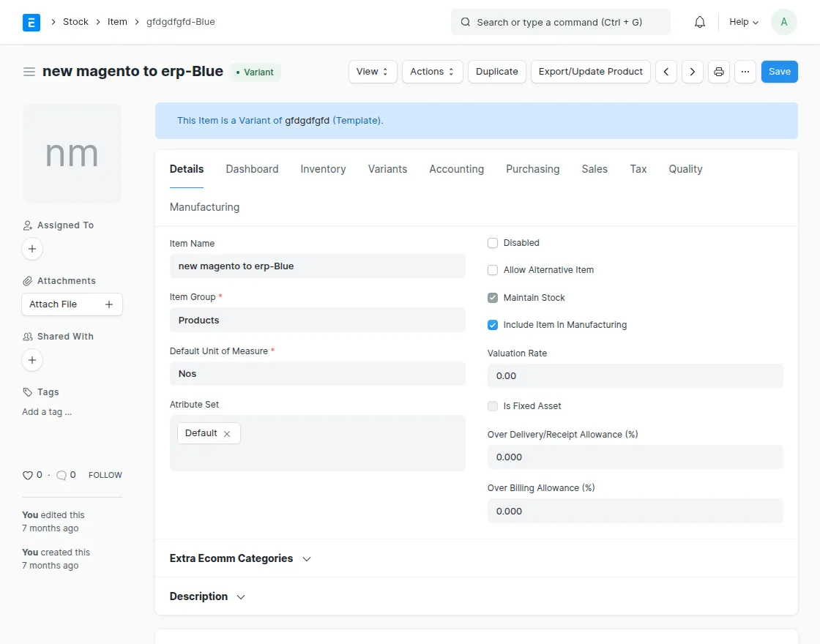Switch to the Inventory tab

323,169
